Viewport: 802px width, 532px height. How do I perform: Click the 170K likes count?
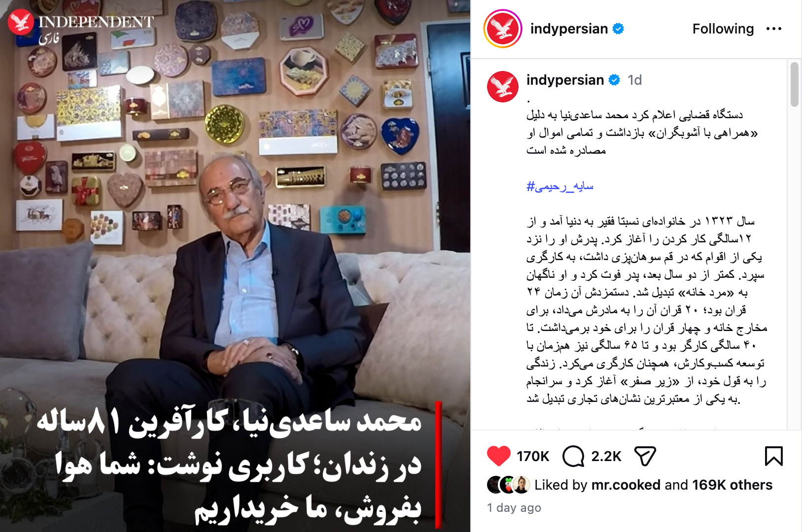(532, 457)
